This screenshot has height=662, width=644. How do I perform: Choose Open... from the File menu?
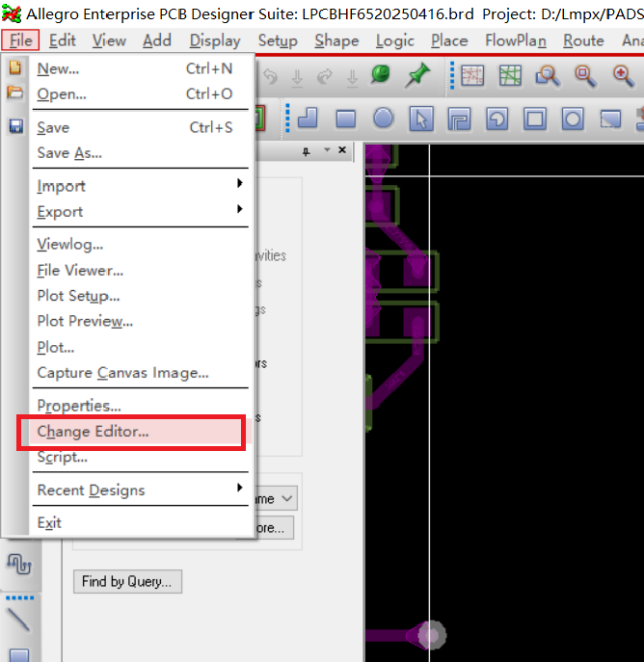tap(141, 93)
